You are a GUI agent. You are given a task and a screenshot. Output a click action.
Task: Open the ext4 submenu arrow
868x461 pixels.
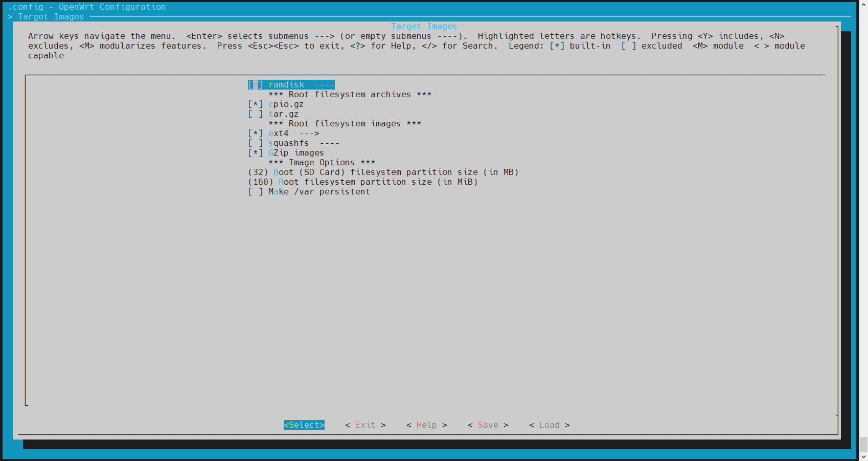[309, 134]
